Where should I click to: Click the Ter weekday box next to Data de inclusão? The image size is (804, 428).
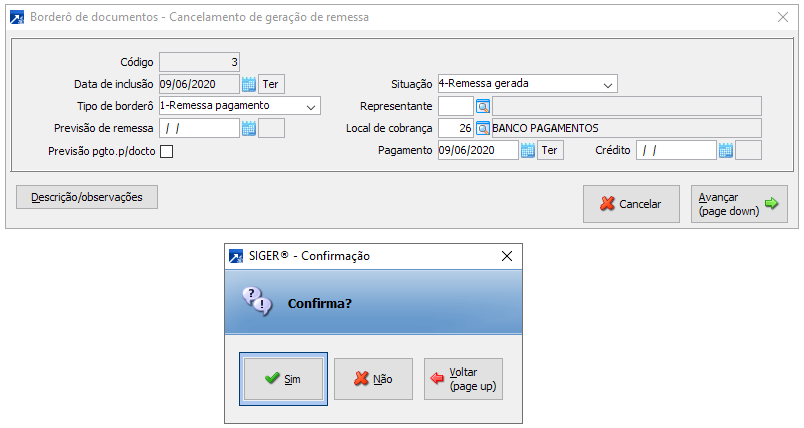coord(271,84)
